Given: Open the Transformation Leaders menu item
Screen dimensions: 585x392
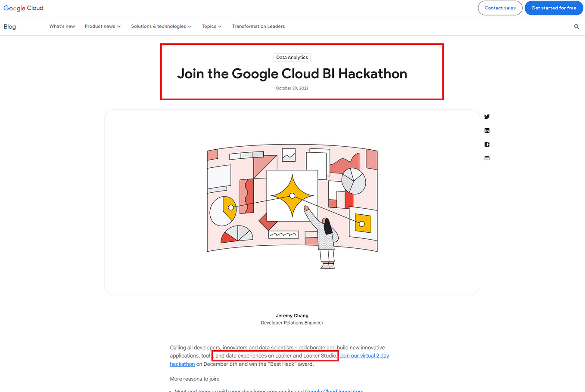Looking at the screenshot, I should pyautogui.click(x=258, y=26).
